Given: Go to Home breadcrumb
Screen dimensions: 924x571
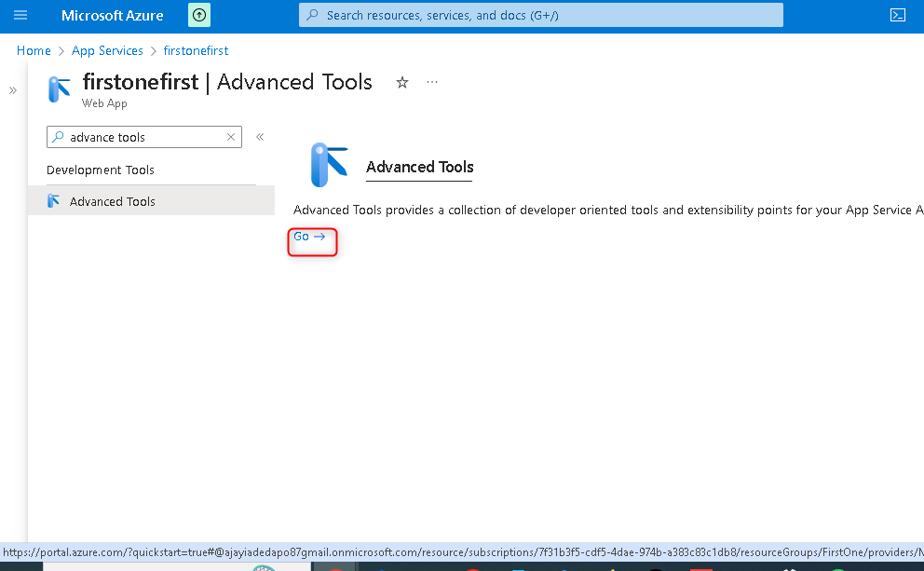Looking at the screenshot, I should pyautogui.click(x=34, y=50).
